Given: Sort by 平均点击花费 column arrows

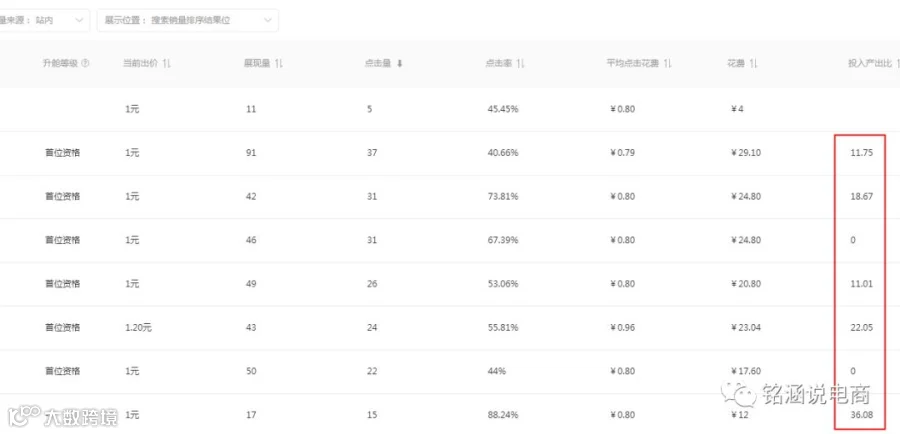Looking at the screenshot, I should pos(668,64).
